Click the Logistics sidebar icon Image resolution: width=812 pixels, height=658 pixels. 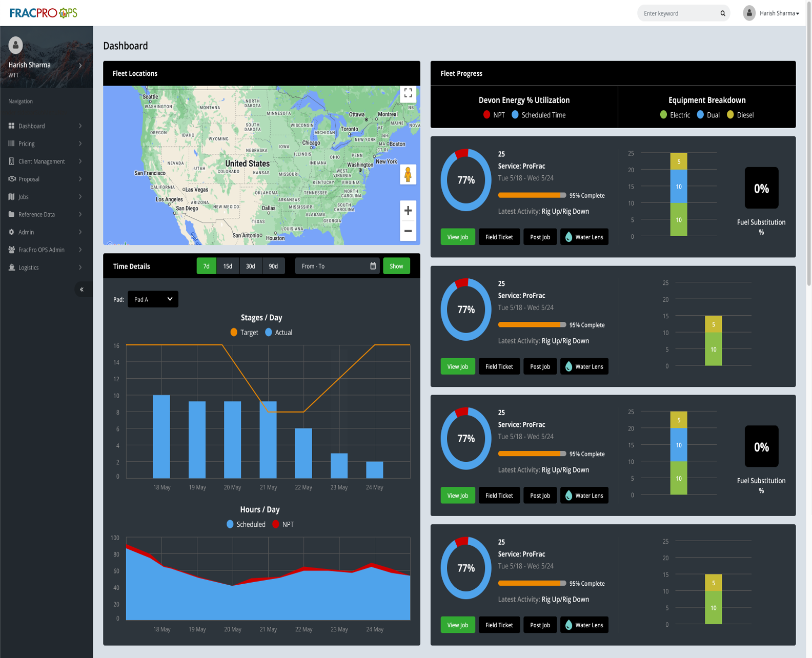(x=12, y=268)
